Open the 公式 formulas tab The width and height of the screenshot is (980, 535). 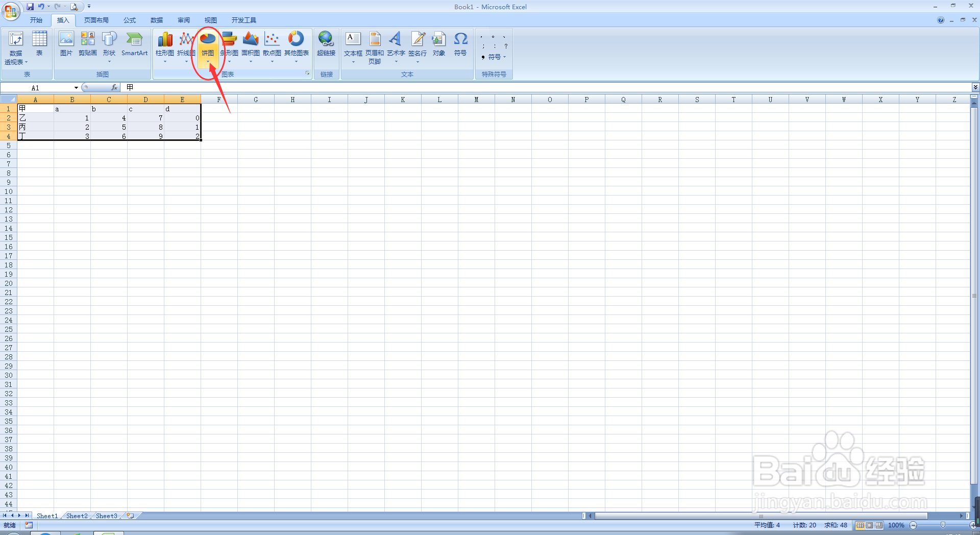coord(130,20)
